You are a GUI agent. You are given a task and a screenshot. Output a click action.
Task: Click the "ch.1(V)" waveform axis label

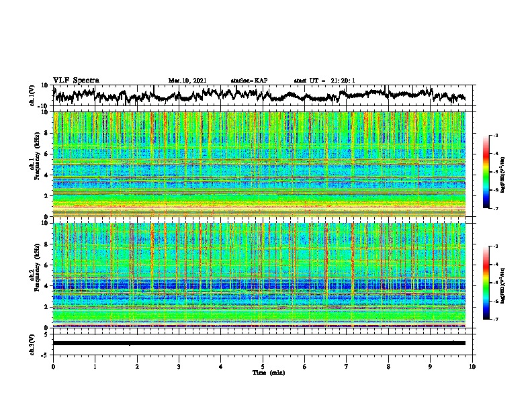pos(32,95)
